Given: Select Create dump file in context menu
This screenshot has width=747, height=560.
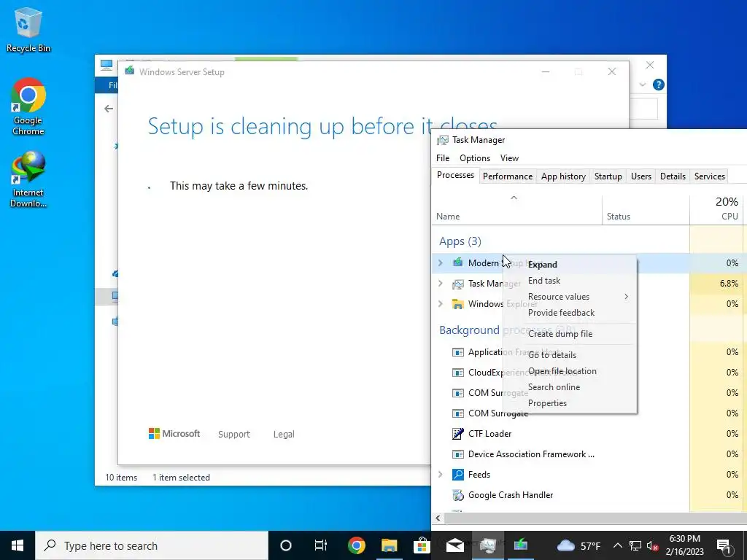Looking at the screenshot, I should point(570,334).
